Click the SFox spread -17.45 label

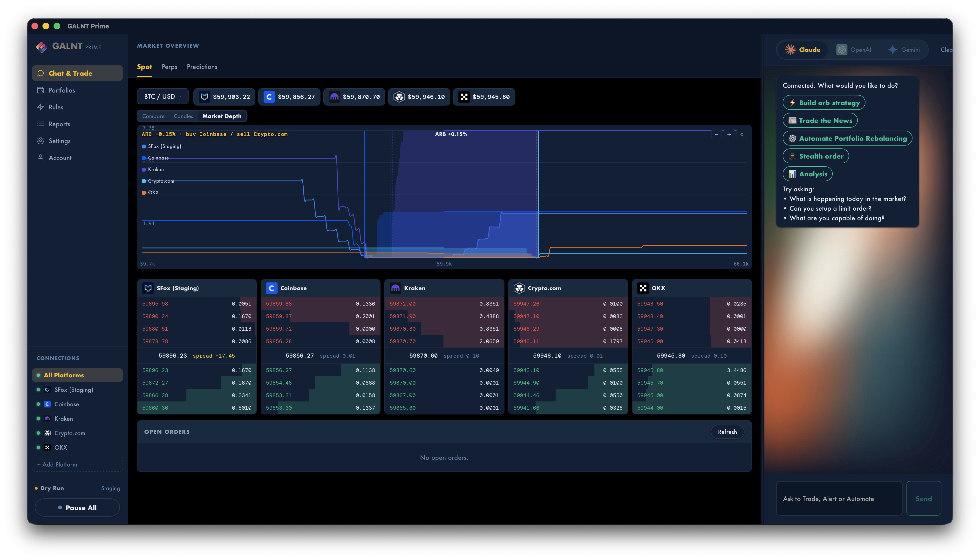[214, 356]
